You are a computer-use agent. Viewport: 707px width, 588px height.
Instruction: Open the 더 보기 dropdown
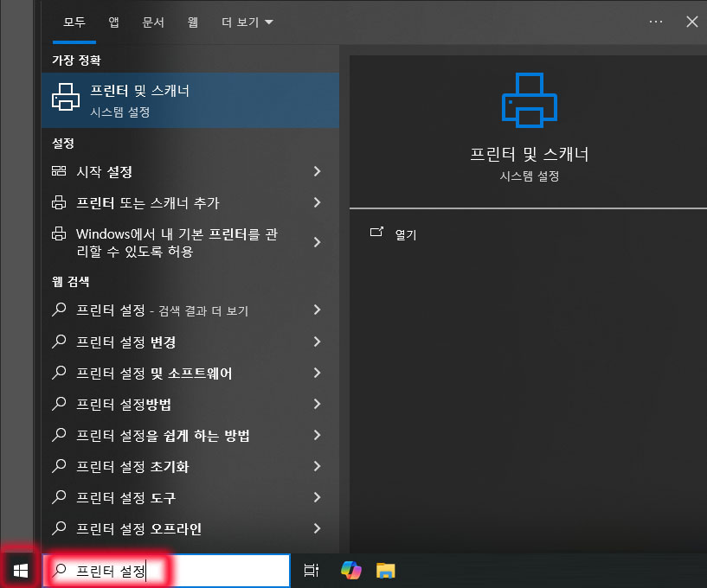247,22
